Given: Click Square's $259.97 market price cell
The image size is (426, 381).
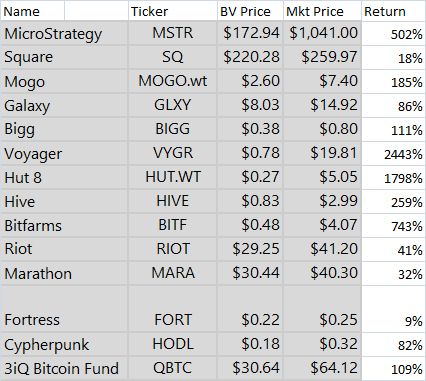Looking at the screenshot, I should tap(322, 57).
